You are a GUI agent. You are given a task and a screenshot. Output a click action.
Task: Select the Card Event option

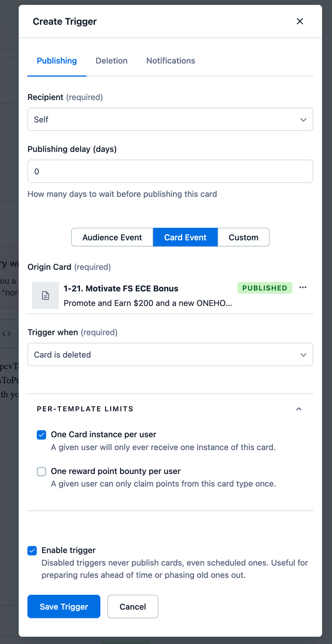(x=185, y=237)
